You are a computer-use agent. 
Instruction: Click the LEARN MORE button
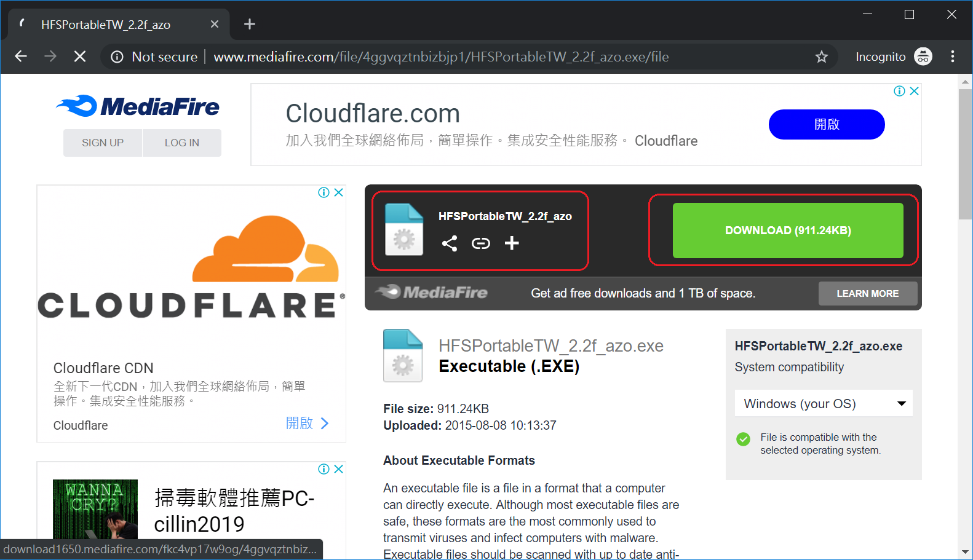point(868,294)
